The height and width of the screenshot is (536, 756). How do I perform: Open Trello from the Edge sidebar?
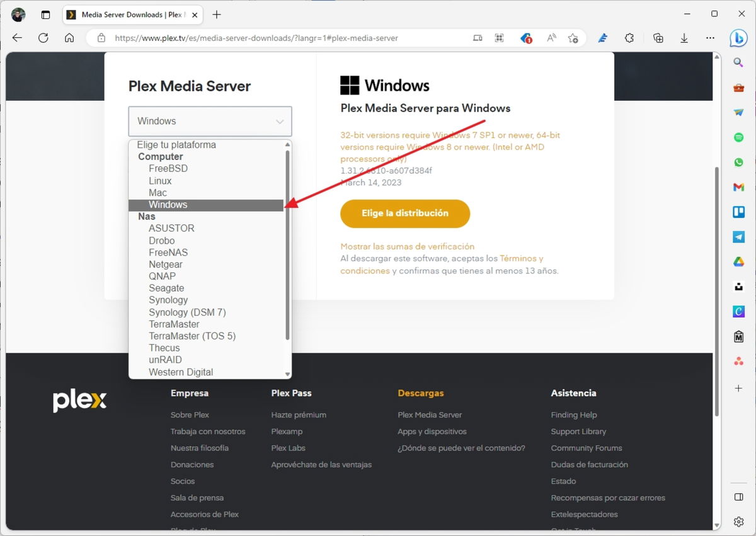point(738,212)
